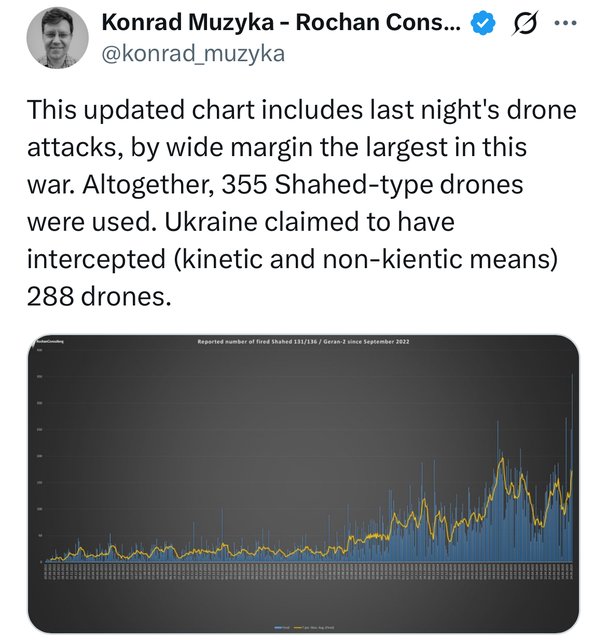607x640 pixels.
Task: Click the blue verified checkmark badge
Action: click(483, 24)
